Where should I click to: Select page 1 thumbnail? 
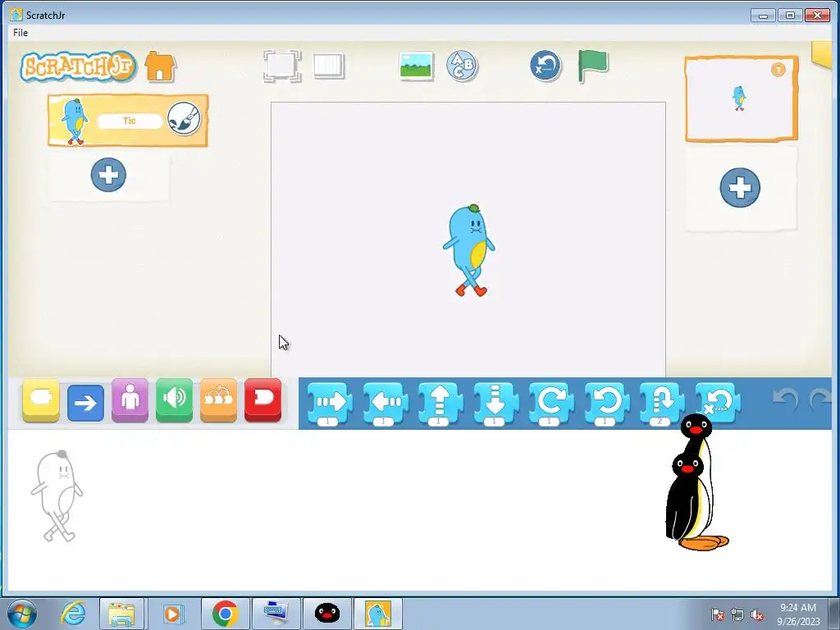pyautogui.click(x=742, y=99)
